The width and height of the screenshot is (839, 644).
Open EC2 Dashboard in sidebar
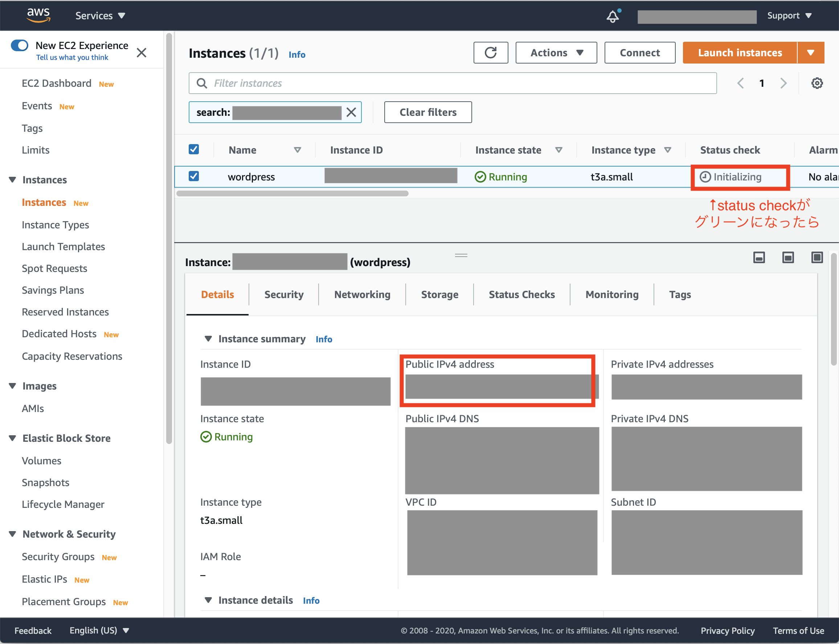coord(57,83)
